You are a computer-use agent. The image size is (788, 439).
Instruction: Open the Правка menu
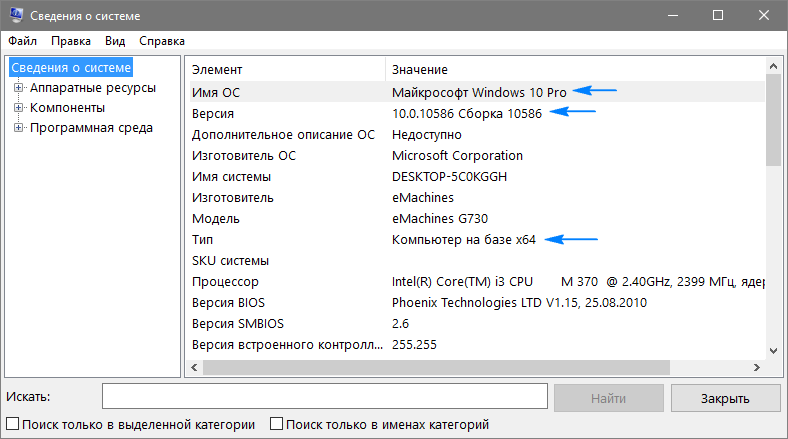pos(71,41)
